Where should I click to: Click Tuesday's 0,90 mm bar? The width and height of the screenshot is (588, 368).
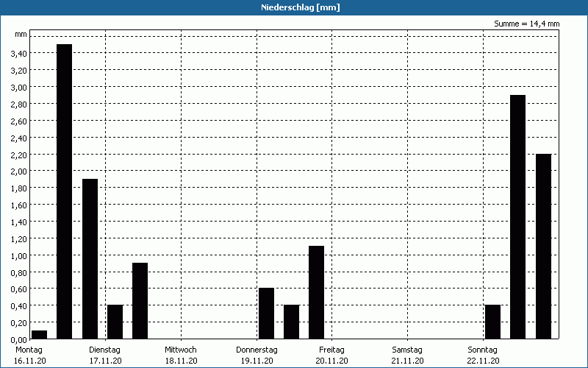[x=140, y=301]
